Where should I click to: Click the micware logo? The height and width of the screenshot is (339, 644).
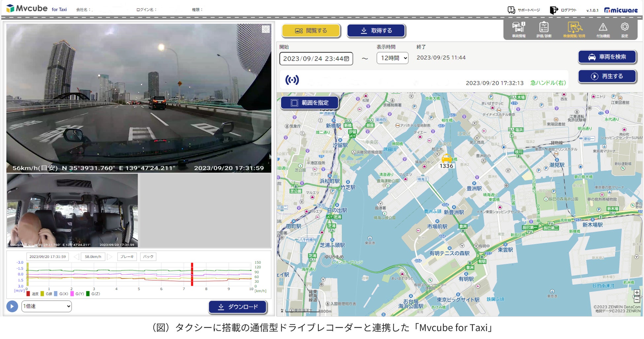click(621, 10)
